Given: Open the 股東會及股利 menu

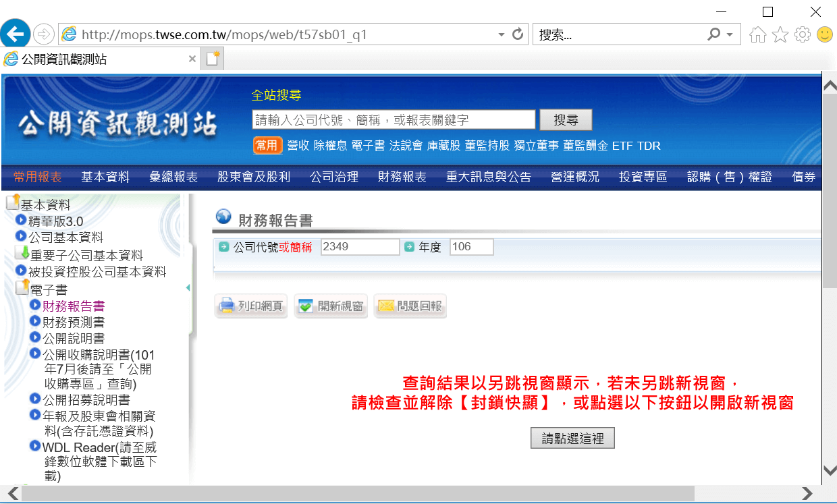Looking at the screenshot, I should tap(254, 177).
